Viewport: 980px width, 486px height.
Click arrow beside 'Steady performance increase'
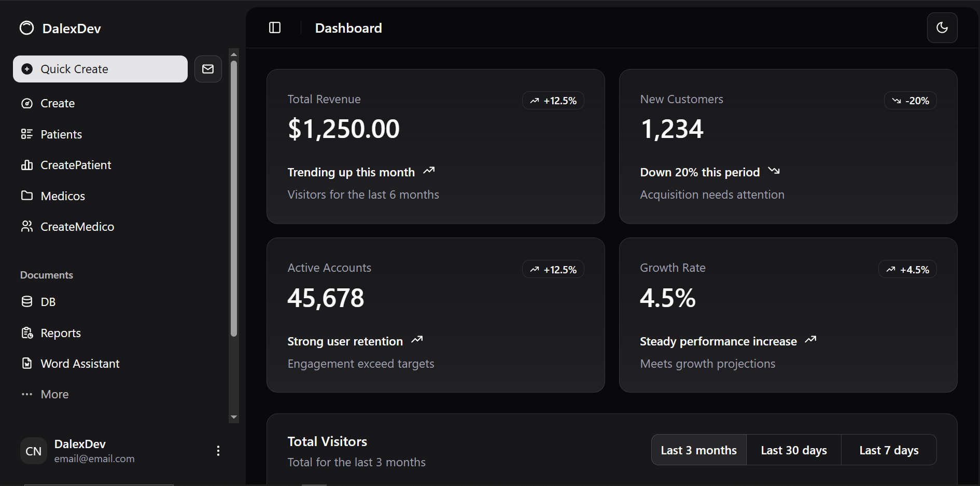point(810,340)
